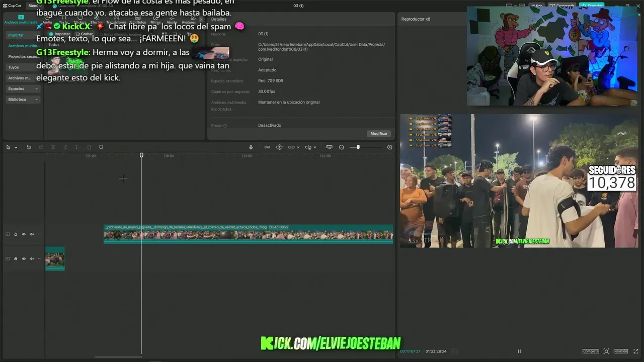
Task: Click the trash delete icon in timeline toolbar
Action: 89,147
